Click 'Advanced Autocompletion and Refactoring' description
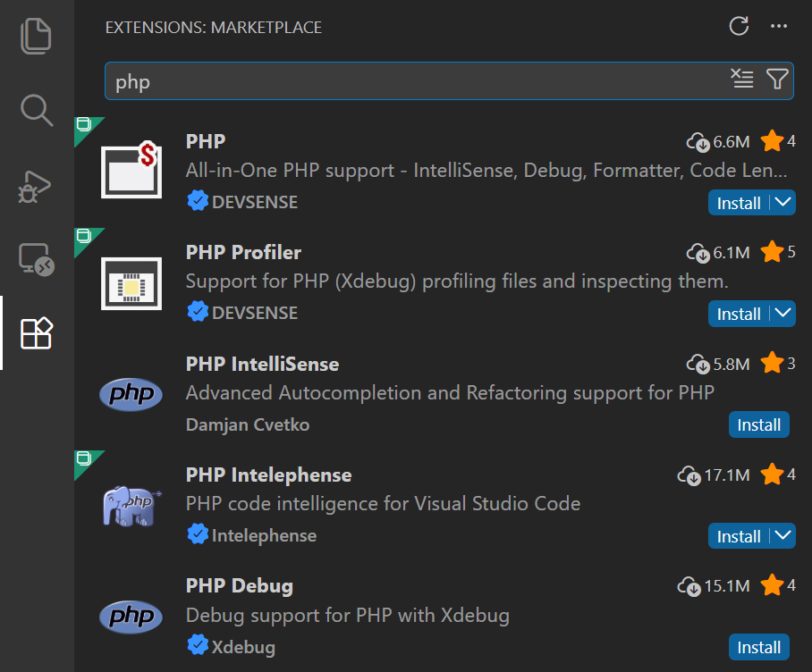Image resolution: width=812 pixels, height=672 pixels. tap(450, 393)
